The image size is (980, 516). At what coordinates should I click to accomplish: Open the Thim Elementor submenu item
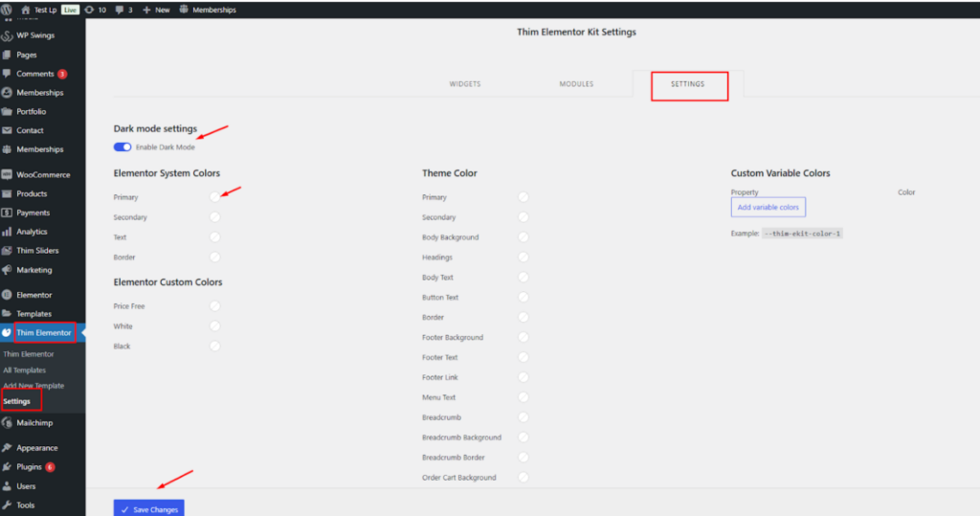(x=29, y=354)
